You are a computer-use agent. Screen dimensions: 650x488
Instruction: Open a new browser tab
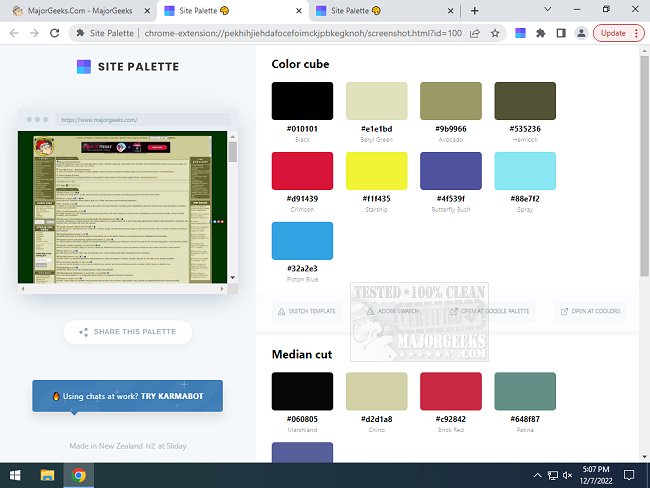(x=474, y=10)
